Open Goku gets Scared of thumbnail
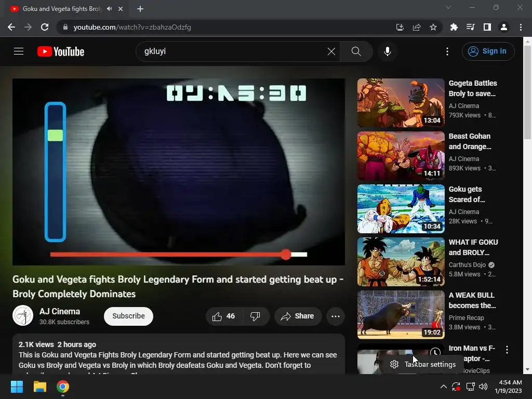Image resolution: width=532 pixels, height=399 pixels. pos(401,209)
